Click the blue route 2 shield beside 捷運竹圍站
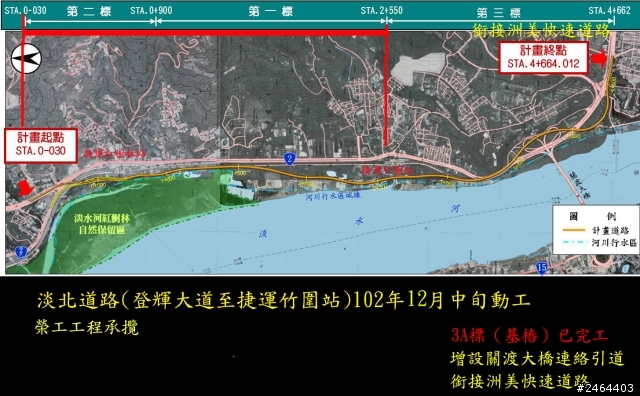640x396 pixels. (289, 159)
